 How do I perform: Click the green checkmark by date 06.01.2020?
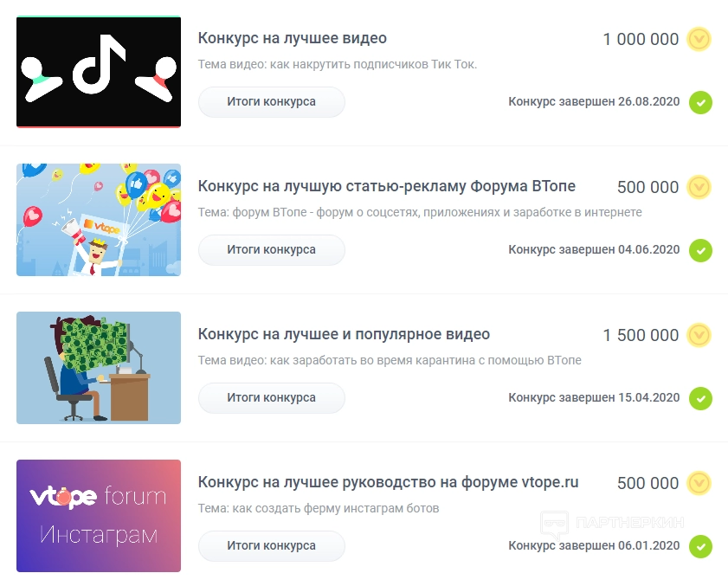point(700,546)
